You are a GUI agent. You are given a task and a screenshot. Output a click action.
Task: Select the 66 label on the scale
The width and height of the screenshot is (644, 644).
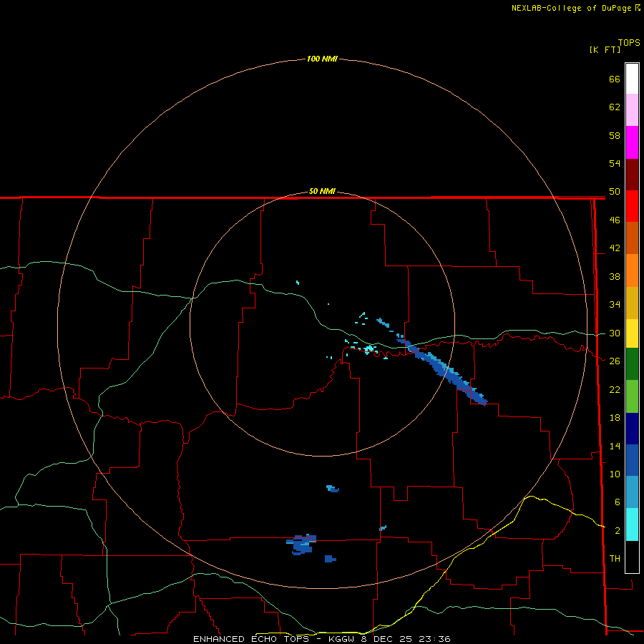click(615, 79)
